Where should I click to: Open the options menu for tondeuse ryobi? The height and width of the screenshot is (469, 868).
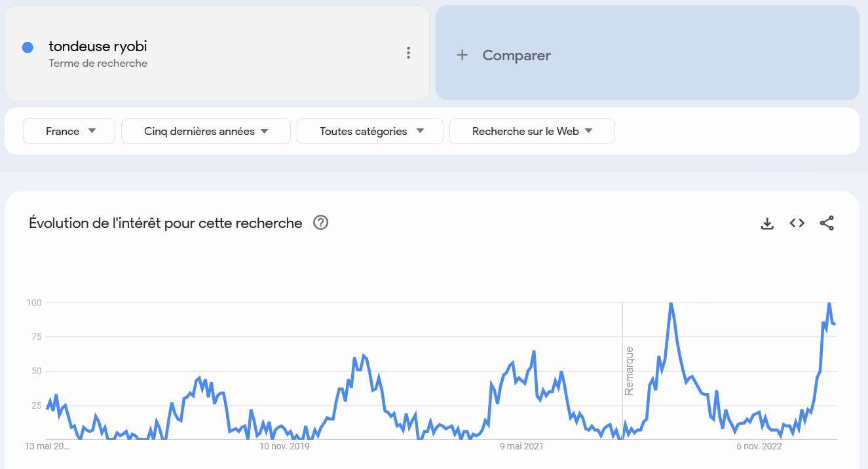click(x=408, y=53)
